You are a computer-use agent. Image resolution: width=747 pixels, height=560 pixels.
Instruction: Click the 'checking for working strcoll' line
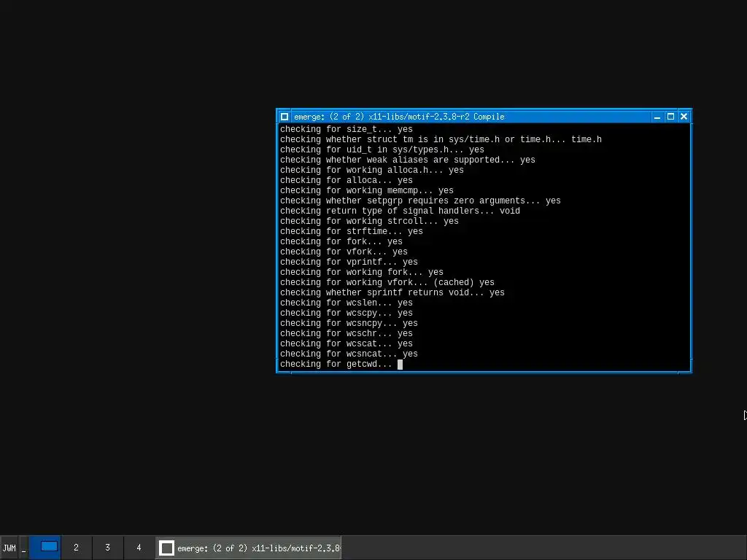369,222
